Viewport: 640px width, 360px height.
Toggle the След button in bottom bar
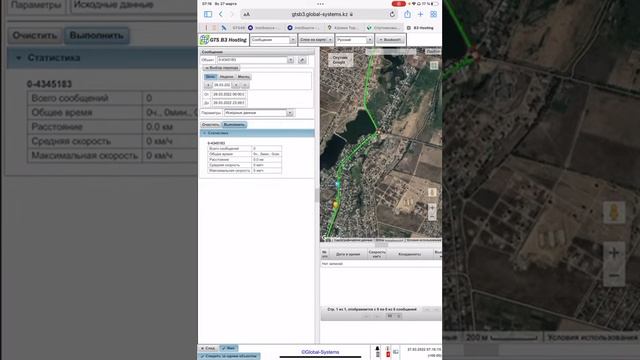pyautogui.click(x=208, y=348)
